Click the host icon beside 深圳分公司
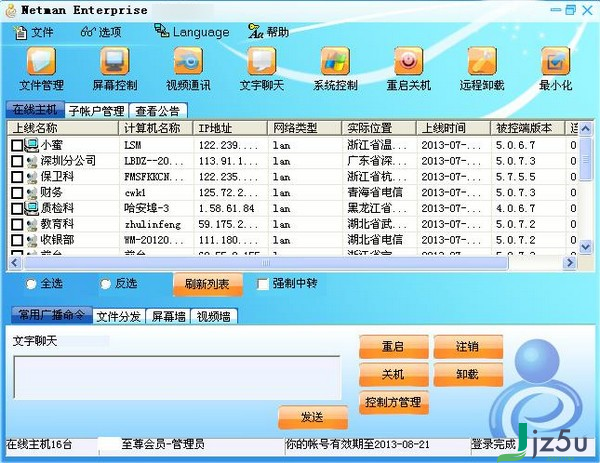The height and width of the screenshot is (463, 600). (32, 161)
